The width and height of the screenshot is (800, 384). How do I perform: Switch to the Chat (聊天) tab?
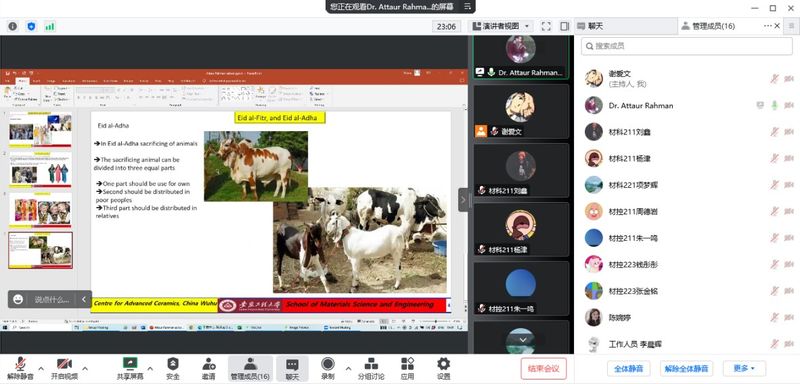click(626, 26)
